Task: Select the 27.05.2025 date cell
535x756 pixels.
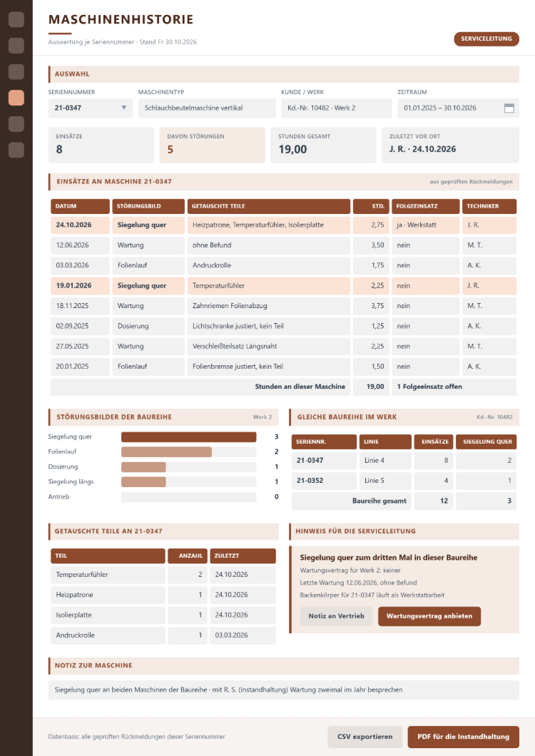Action: [80, 347]
